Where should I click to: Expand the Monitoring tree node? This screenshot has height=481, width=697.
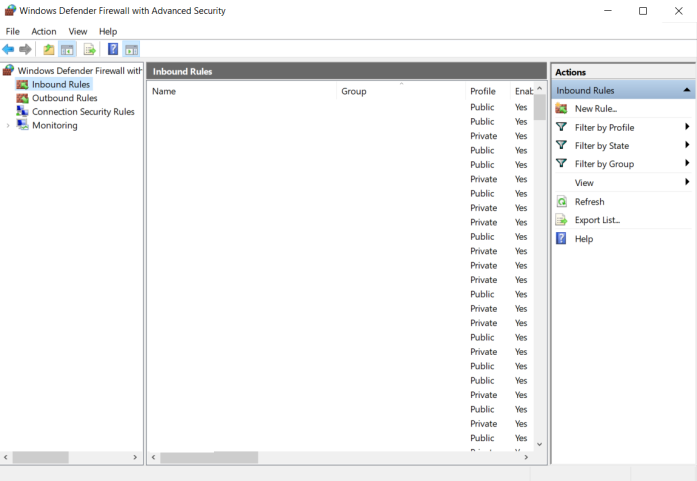tap(8, 126)
